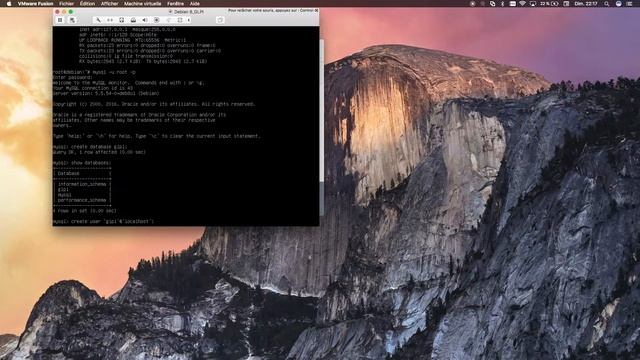The image size is (640, 360).
Task: Click the 'performance_schema' table row
Action: pyautogui.click(x=82, y=200)
